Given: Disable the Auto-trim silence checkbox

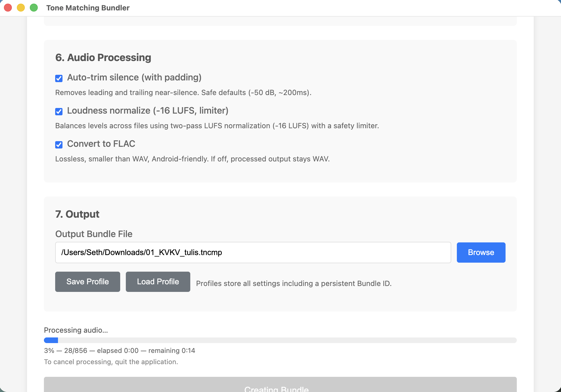Looking at the screenshot, I should (x=59, y=78).
